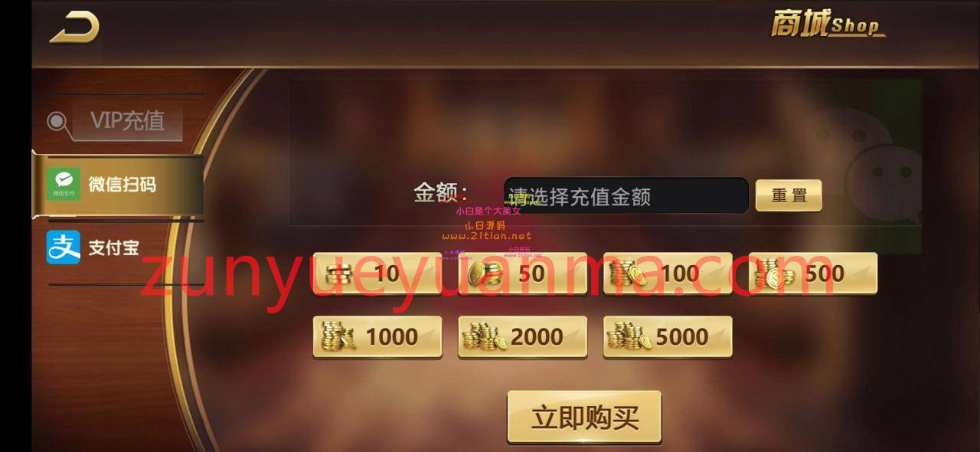Click the green WeChat Pay icon
This screenshot has height=452, width=980.
click(x=63, y=185)
